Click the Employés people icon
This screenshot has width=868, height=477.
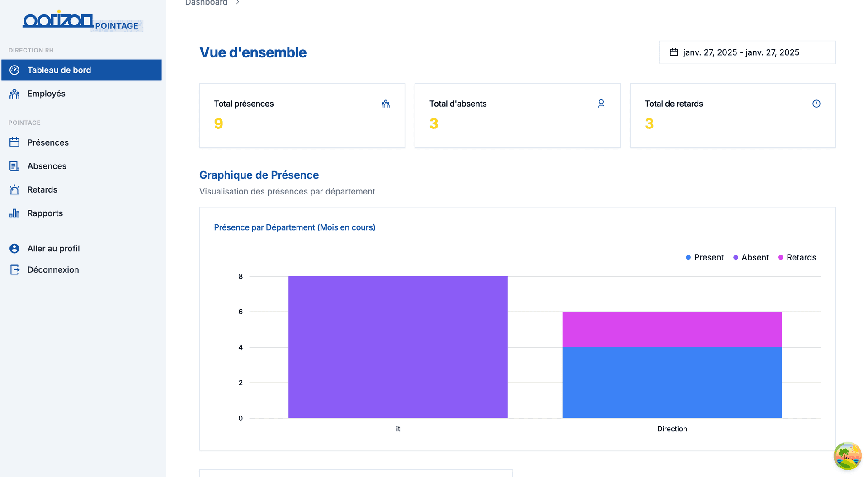(x=14, y=94)
